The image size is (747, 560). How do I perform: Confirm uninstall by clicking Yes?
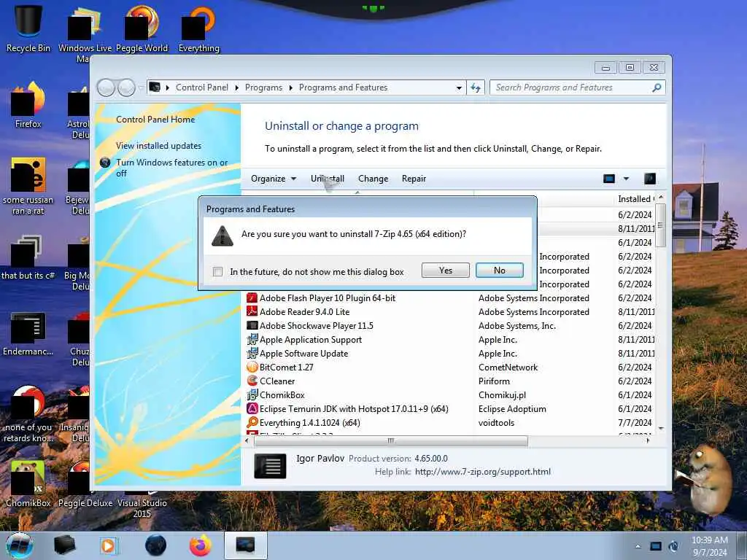coord(446,270)
